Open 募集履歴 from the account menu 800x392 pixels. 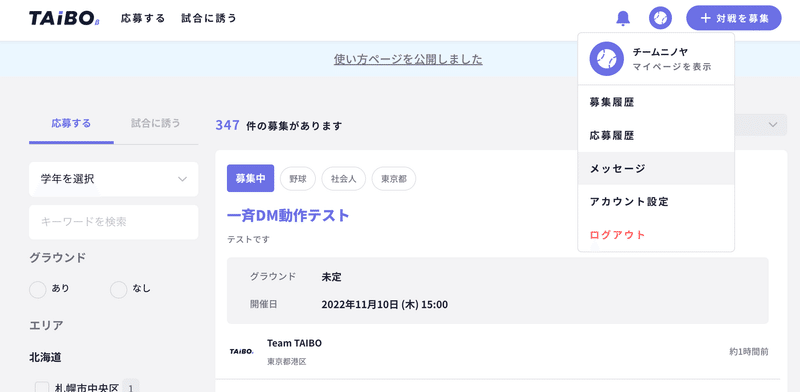(656, 102)
